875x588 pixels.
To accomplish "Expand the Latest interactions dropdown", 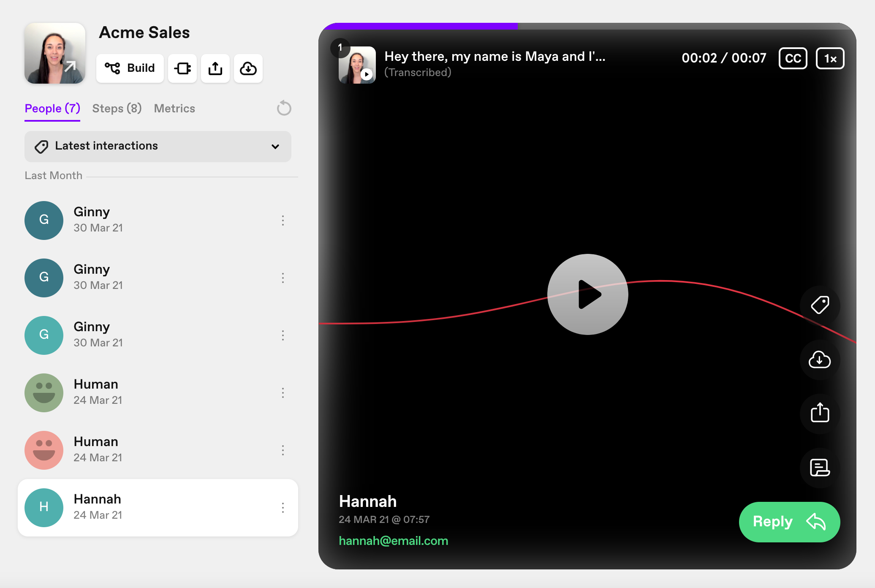I will pyautogui.click(x=158, y=146).
